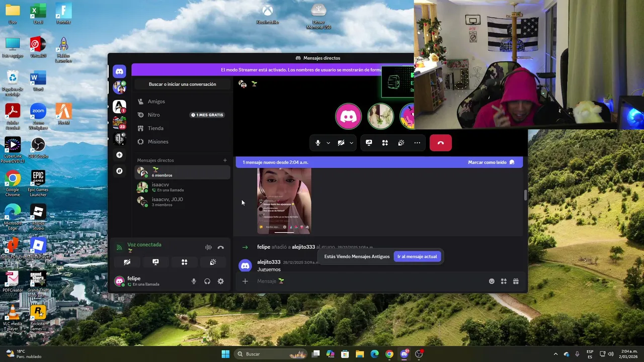Open OBS Studio desktop shortcut
The height and width of the screenshot is (362, 644).
tap(38, 148)
